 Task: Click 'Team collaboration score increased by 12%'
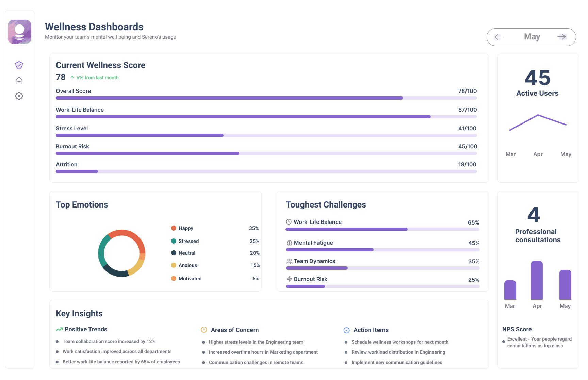click(x=109, y=341)
